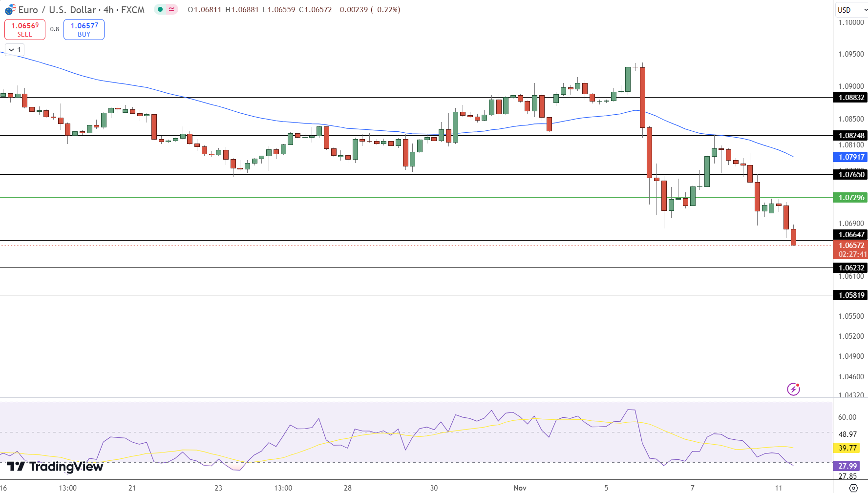The width and height of the screenshot is (868, 493).
Task: Click the Nov date on time axis
Action: pyautogui.click(x=520, y=488)
